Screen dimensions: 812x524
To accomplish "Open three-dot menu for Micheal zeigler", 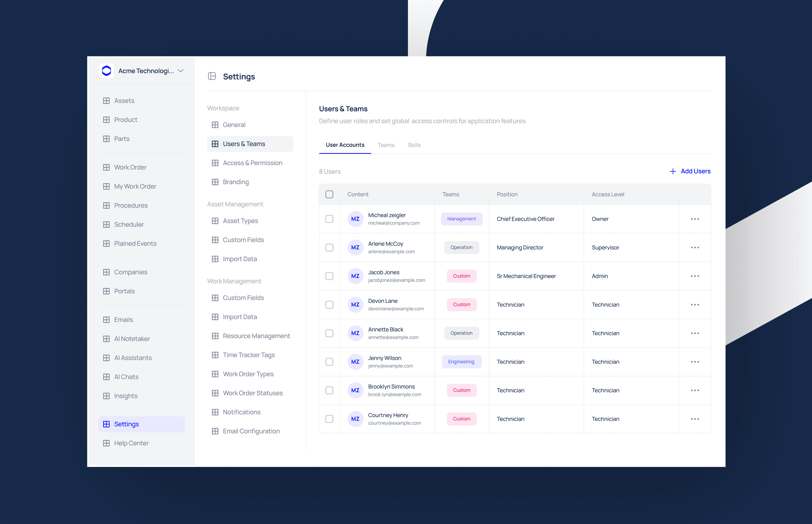I will [x=695, y=219].
